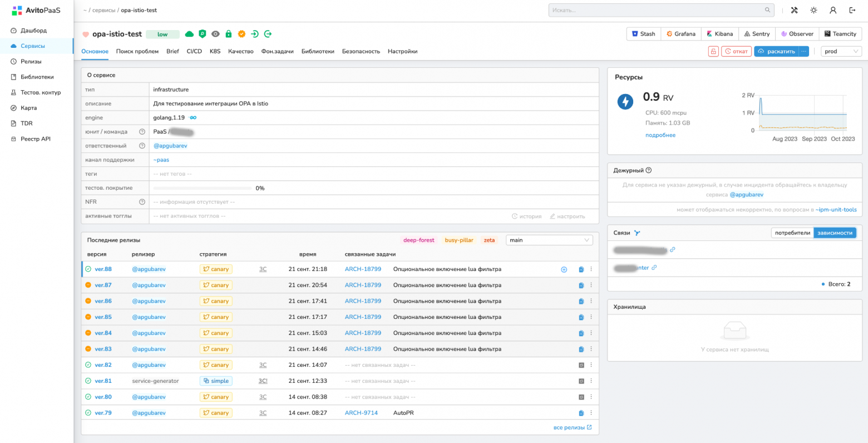Click the orange verified badge icon

click(241, 34)
